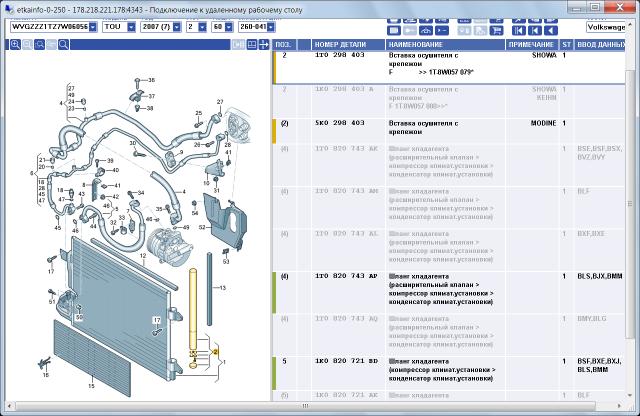
Task: Open the 2007 (7) year dropdown arrow
Action: point(176,27)
